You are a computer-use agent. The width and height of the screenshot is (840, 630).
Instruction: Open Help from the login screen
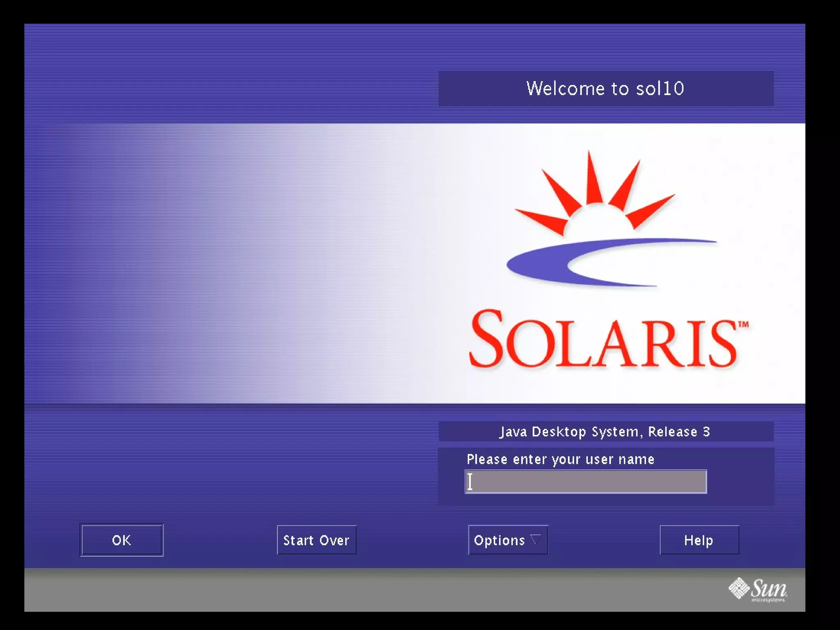coord(699,540)
